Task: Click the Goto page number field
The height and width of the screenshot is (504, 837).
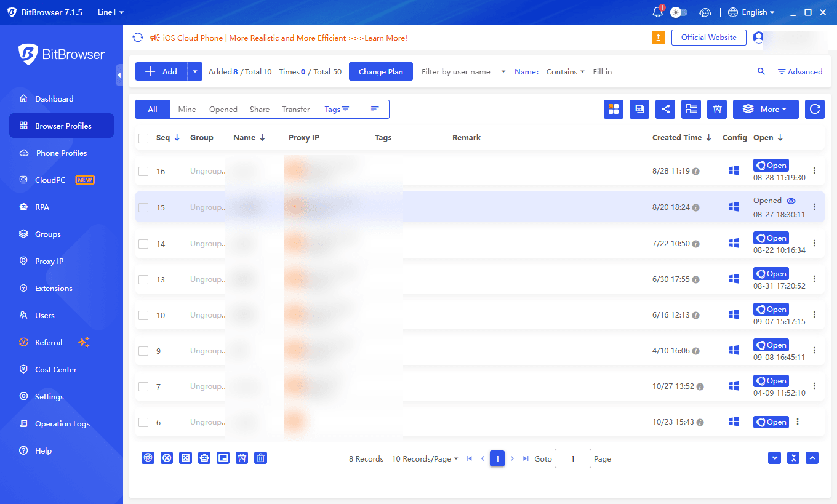Action: [573, 458]
